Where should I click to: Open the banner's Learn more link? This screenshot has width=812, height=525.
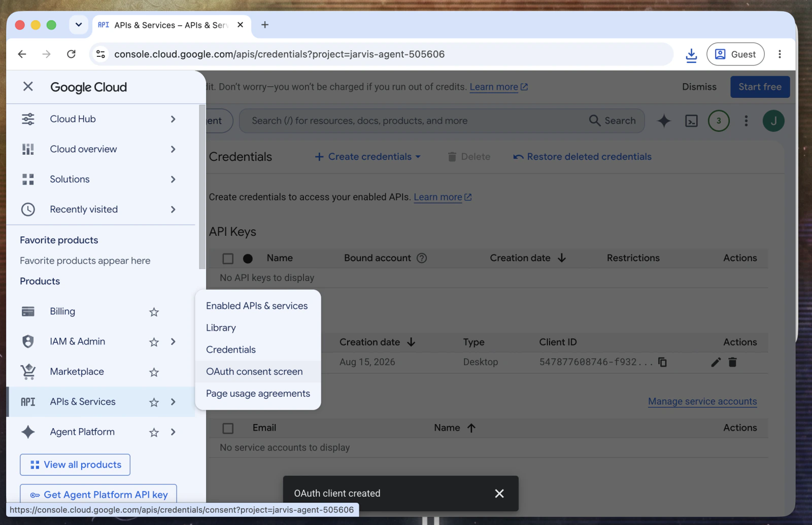coord(498,87)
